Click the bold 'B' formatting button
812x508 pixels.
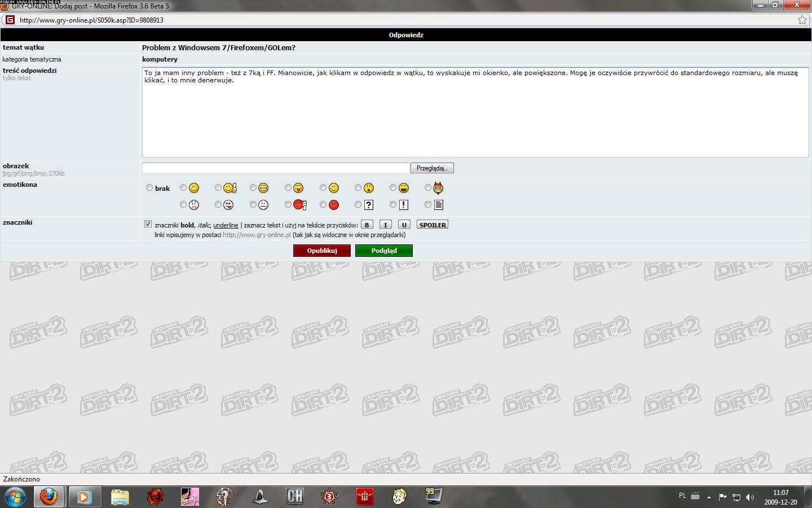point(367,225)
